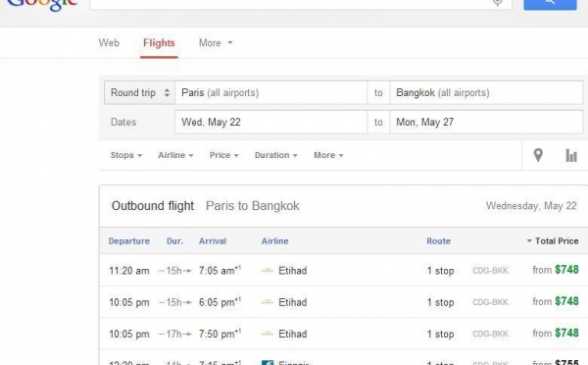Open the map view pin icon
The width and height of the screenshot is (588, 365).
tap(538, 155)
